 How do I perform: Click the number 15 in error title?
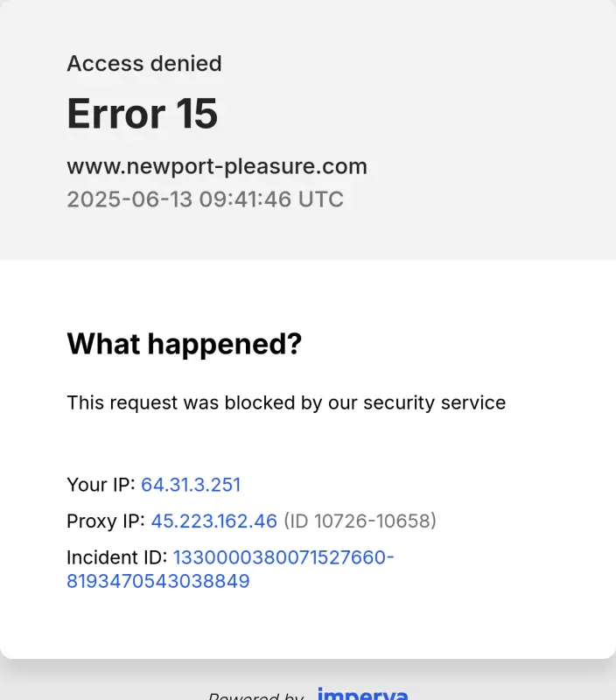pos(197,114)
